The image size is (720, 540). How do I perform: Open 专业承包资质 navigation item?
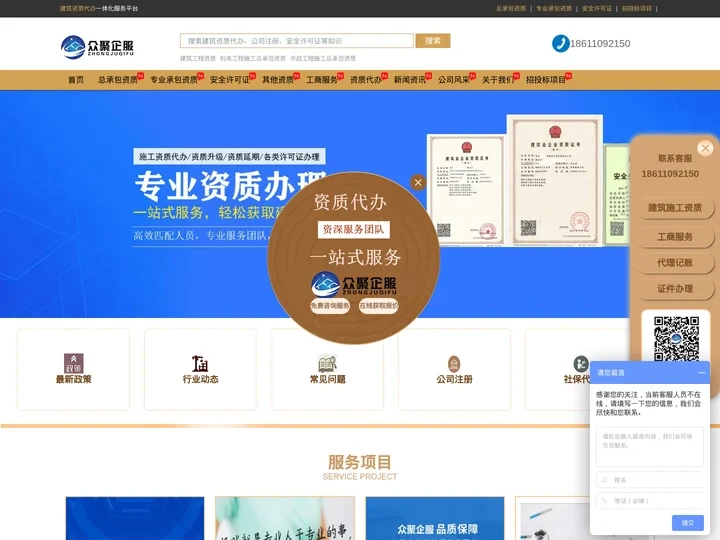174,80
